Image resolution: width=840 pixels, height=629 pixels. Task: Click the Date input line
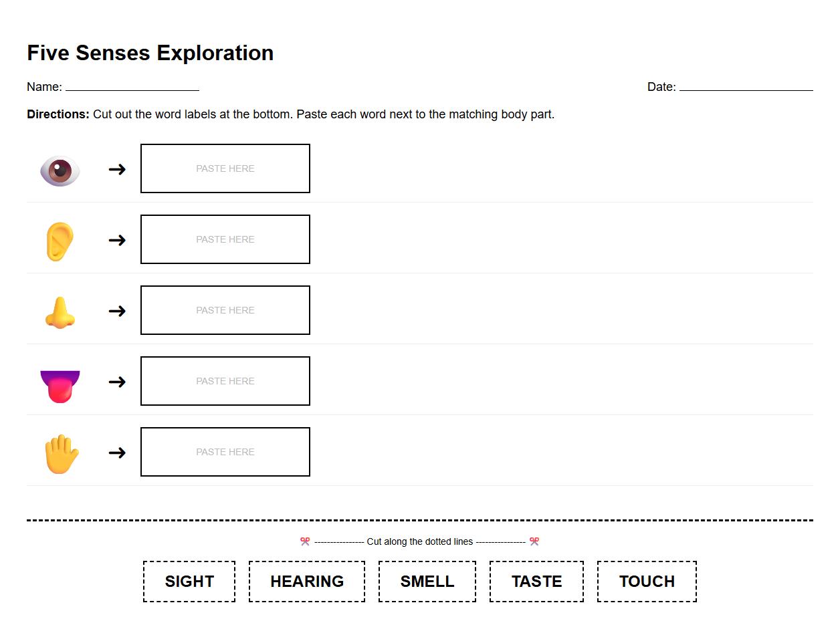[x=746, y=86]
